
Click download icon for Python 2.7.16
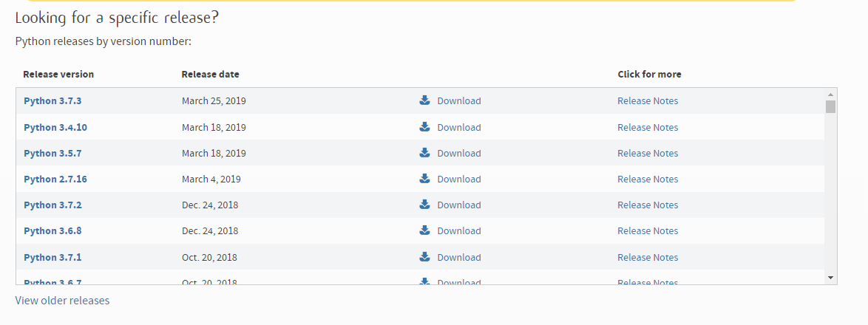pos(424,179)
